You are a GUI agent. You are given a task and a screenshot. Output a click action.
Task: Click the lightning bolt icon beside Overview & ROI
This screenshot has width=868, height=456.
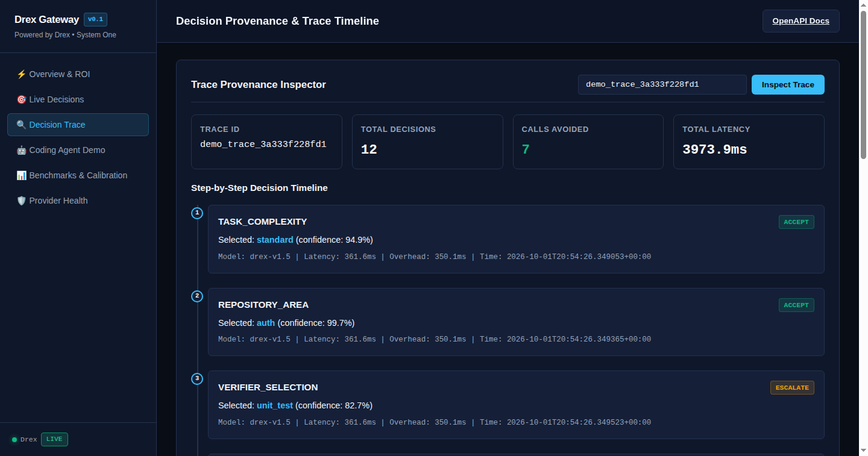22,74
